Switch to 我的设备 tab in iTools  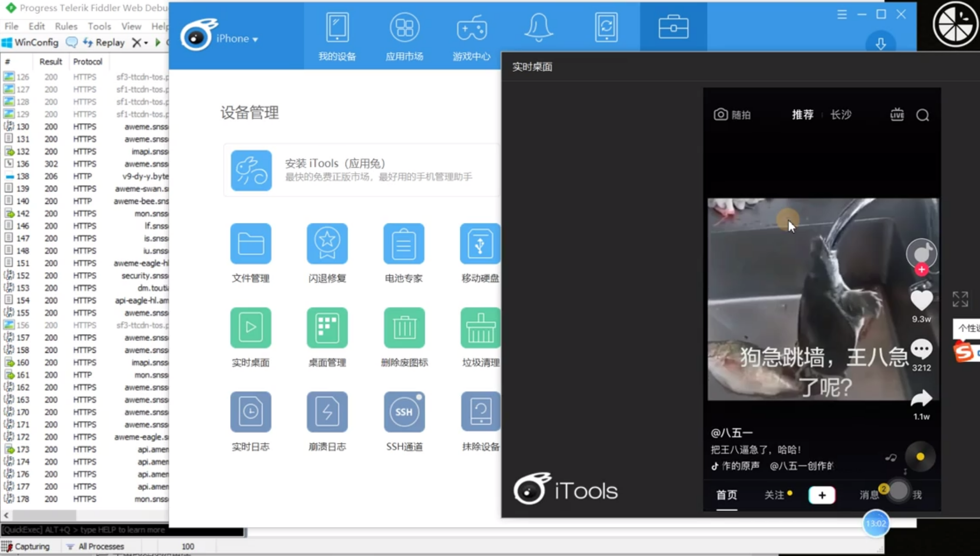337,36
